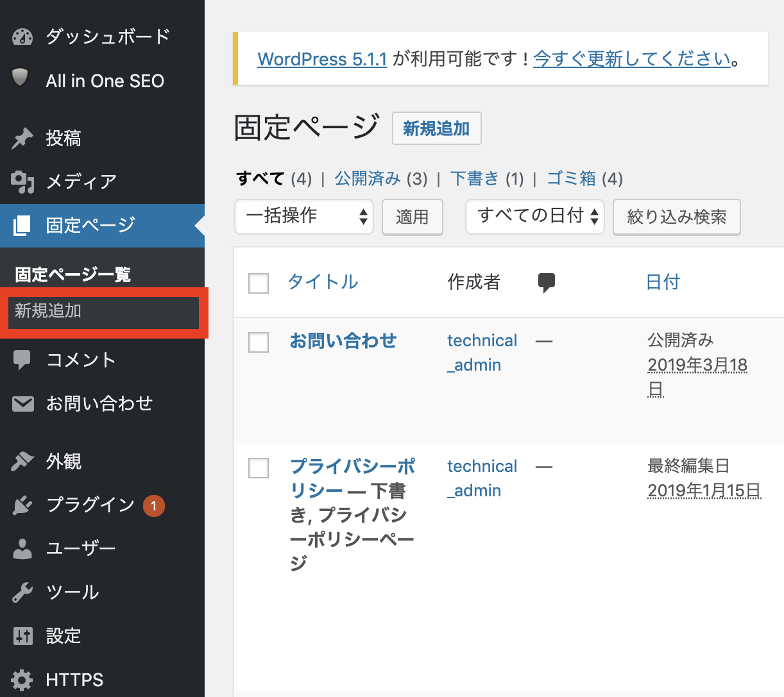
Task: Click the sliders icon beside 設定
Action: [22, 636]
